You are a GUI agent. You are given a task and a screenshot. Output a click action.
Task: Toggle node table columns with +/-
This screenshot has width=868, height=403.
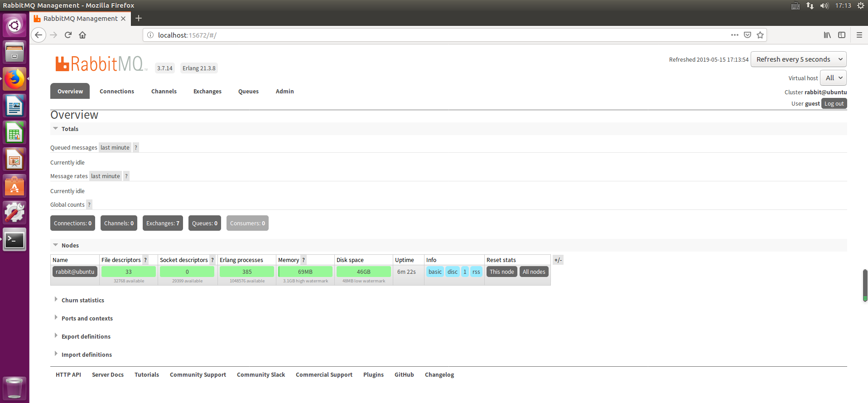click(x=558, y=260)
